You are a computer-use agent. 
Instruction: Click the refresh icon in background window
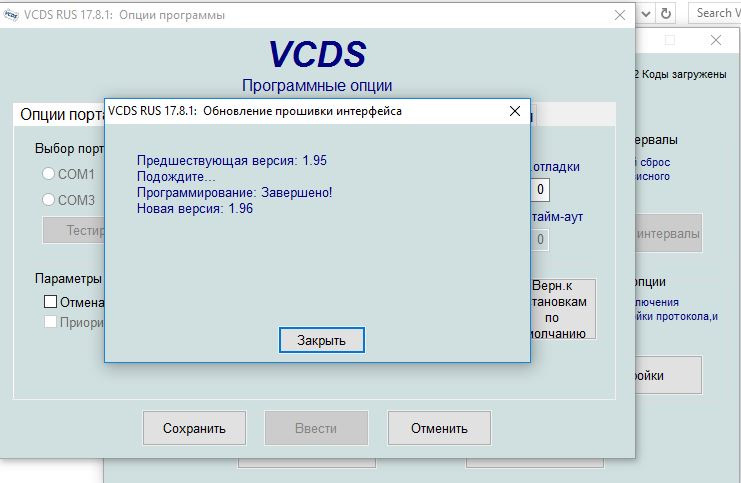[x=666, y=14]
